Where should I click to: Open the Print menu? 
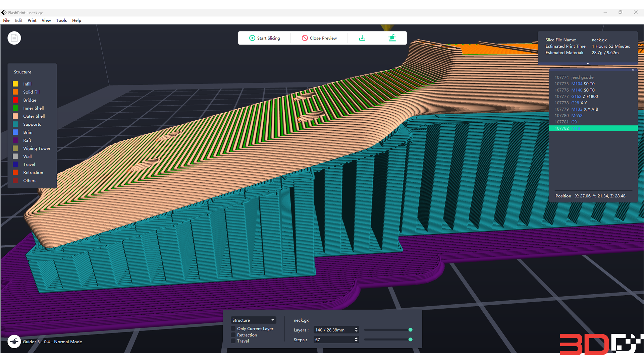pos(32,20)
